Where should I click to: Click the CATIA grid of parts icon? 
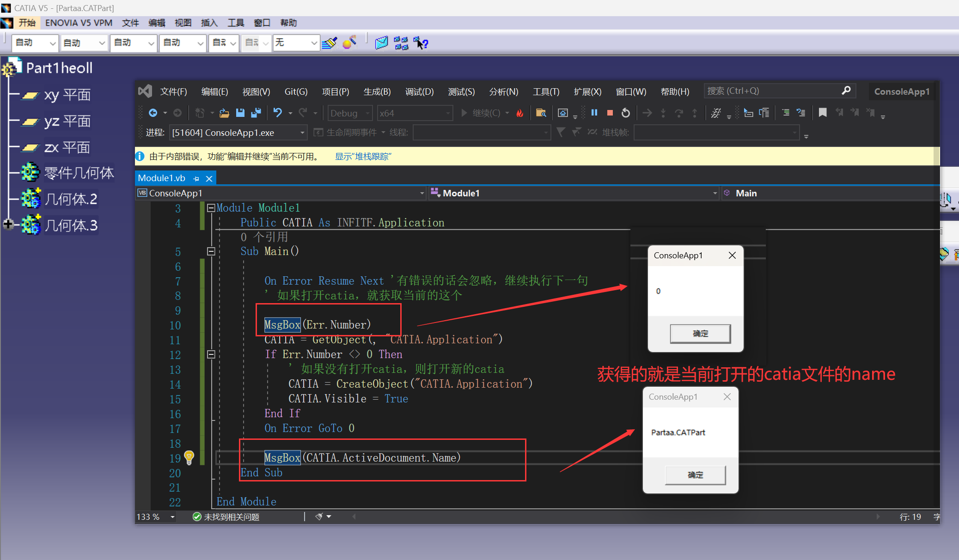[401, 43]
